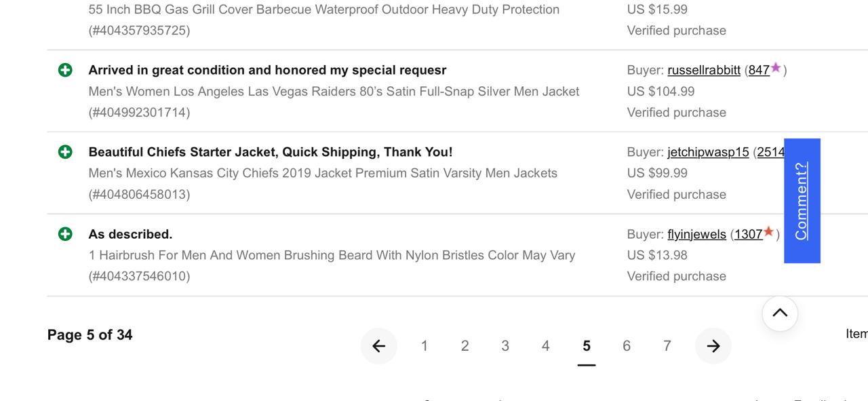Select page 6 in the pagination bar
Image resolution: width=868 pixels, height=401 pixels.
(x=626, y=345)
